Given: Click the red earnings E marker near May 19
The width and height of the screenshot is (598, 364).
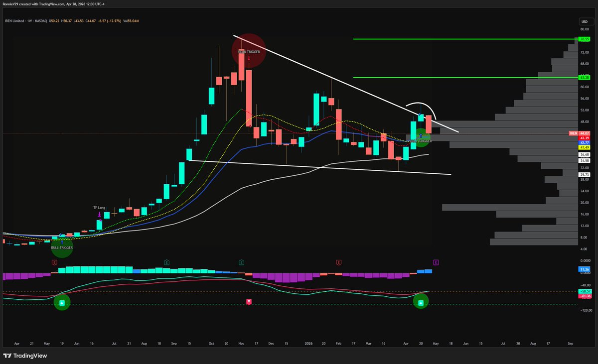Looking at the screenshot, I should tap(55, 262).
